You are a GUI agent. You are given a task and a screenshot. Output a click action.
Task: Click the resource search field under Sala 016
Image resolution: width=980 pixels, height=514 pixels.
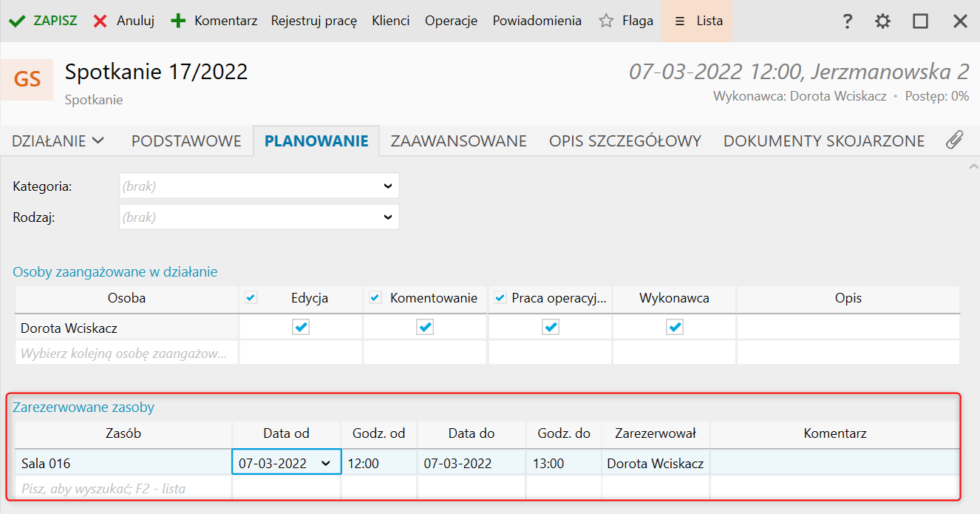coord(123,488)
